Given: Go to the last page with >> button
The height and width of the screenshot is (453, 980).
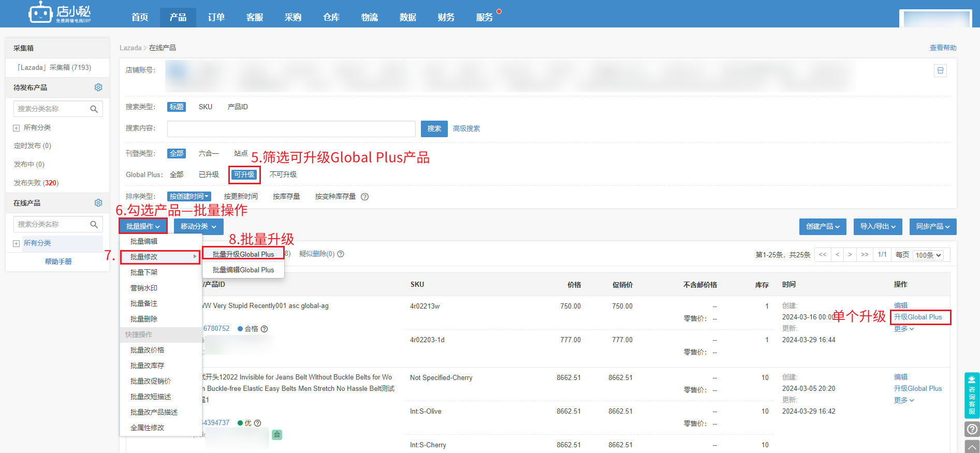Looking at the screenshot, I should click(865, 255).
